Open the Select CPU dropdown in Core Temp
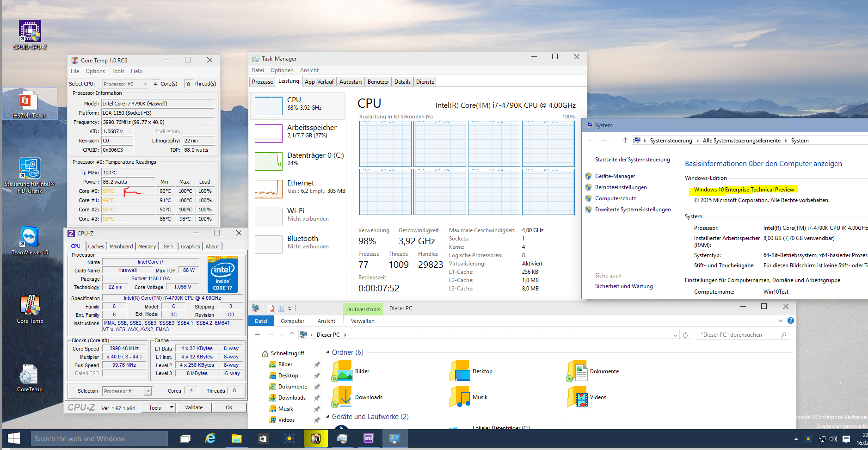 [x=125, y=84]
